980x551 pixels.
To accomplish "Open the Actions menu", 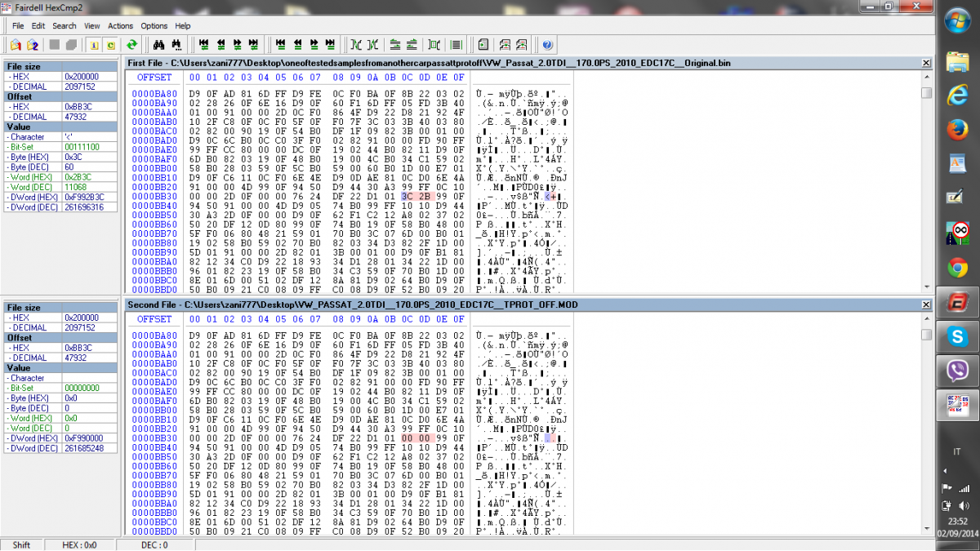I will tap(121, 26).
